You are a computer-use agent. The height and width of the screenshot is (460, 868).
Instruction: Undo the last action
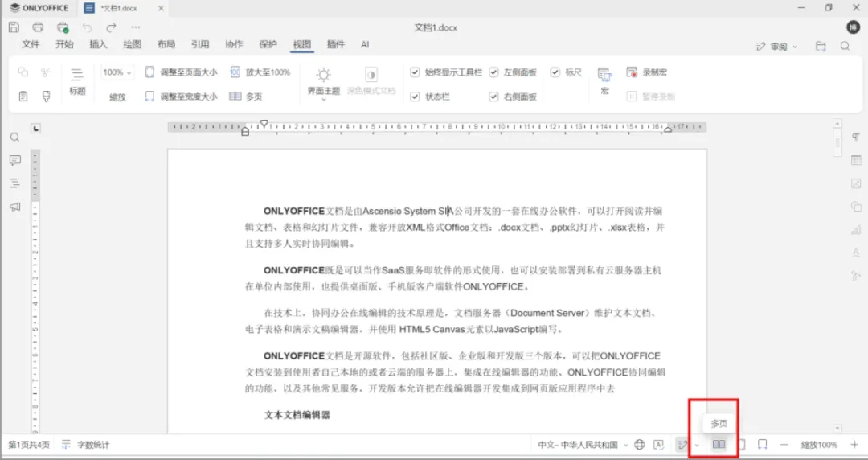tap(87, 27)
